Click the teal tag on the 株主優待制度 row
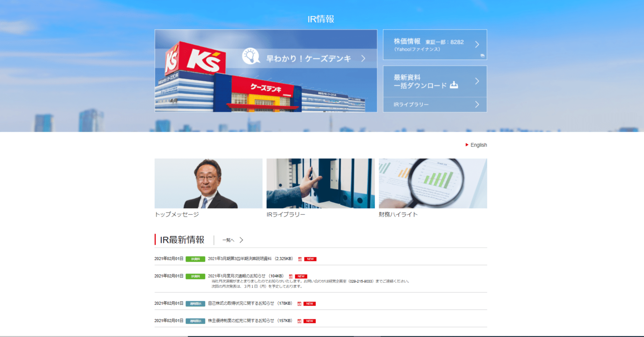Image resolution: width=644 pixels, height=337 pixels. tap(195, 321)
